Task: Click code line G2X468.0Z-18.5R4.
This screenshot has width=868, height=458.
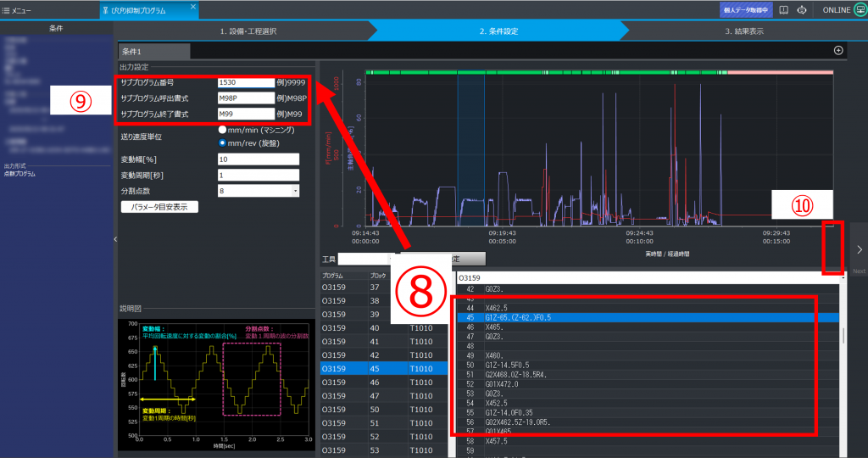Action: 648,375
